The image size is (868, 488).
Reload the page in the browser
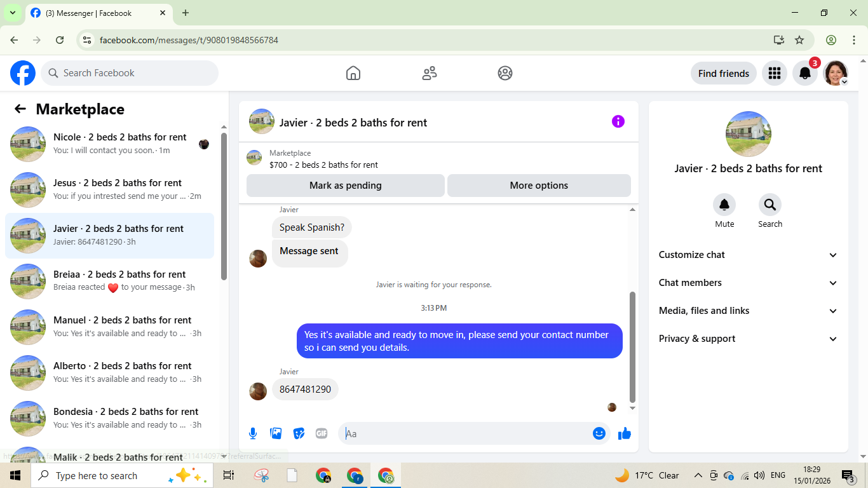[60, 40]
